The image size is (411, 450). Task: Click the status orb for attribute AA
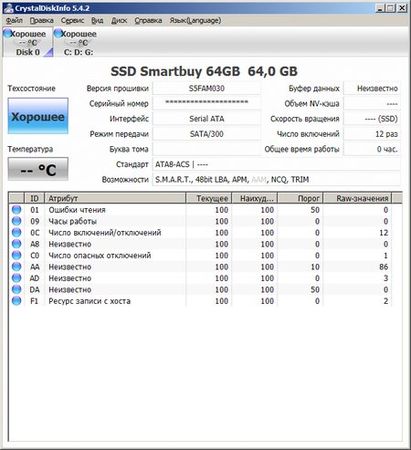point(16,266)
